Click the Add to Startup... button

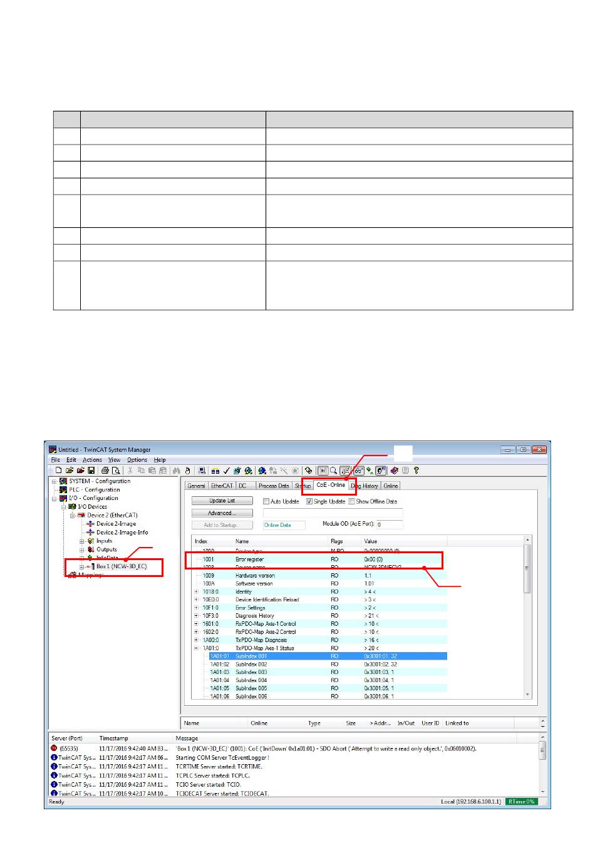point(222,525)
